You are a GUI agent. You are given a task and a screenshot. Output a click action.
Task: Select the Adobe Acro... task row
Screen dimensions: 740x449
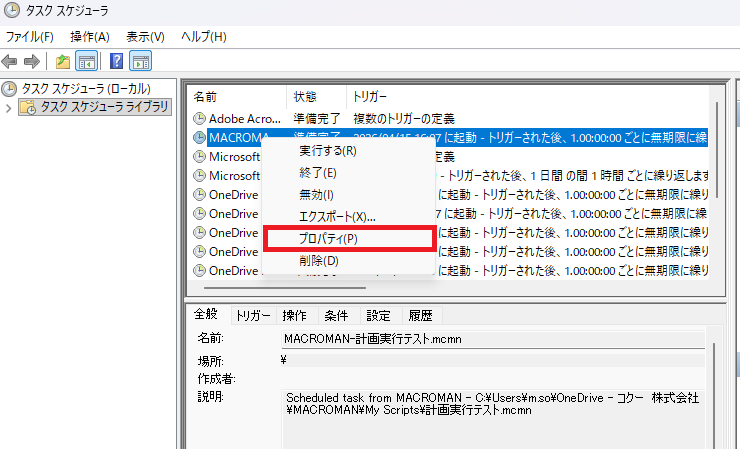448,119
